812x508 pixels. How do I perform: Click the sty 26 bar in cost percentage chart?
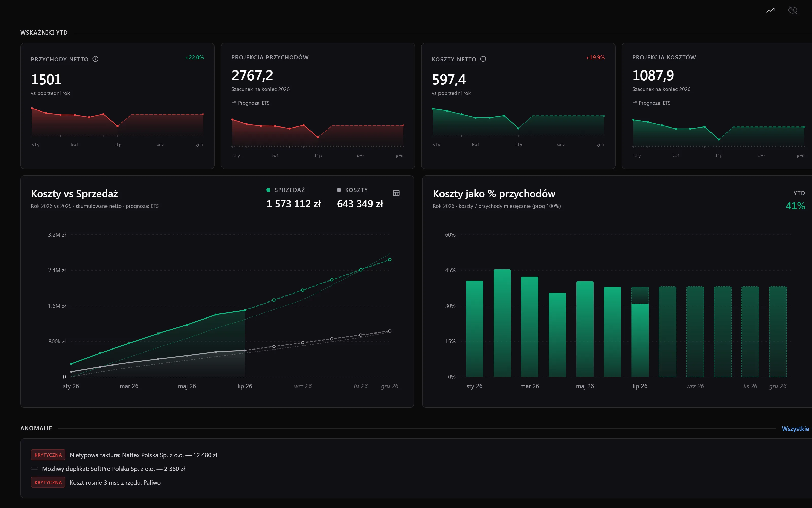(x=475, y=329)
